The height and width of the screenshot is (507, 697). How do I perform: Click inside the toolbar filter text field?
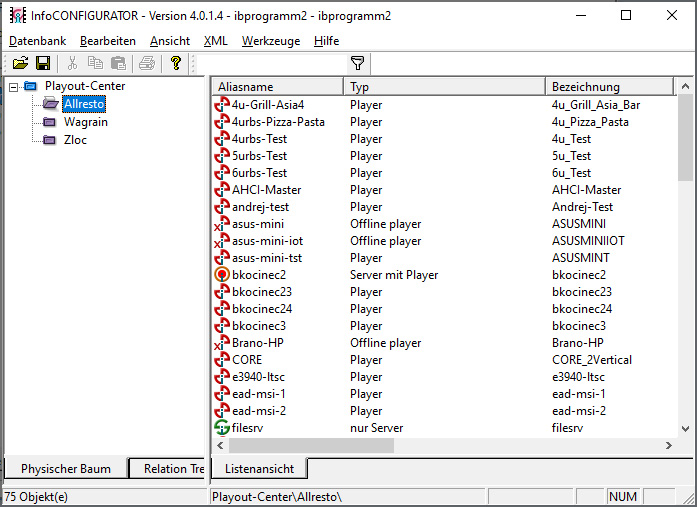pos(272,63)
